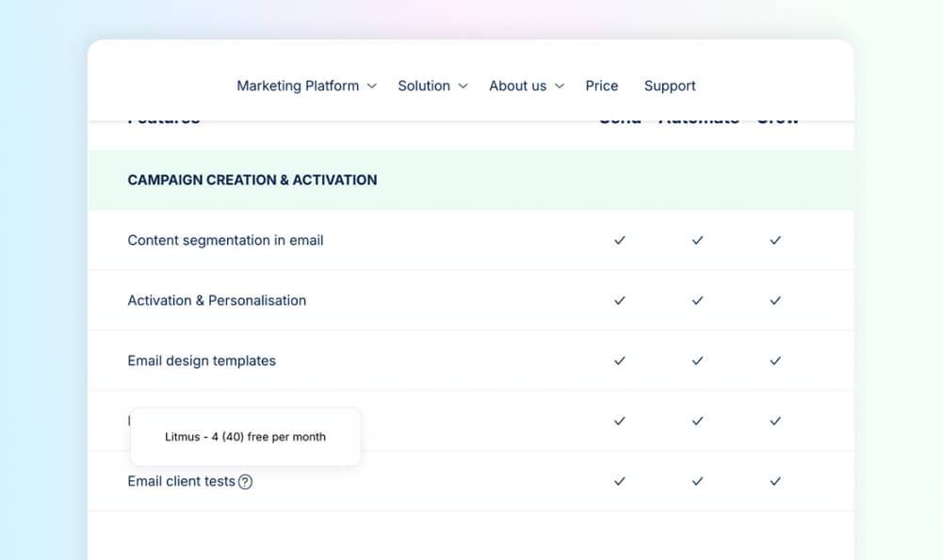Click the Litmus free per month tooltip
This screenshot has width=942, height=560.
tap(245, 437)
